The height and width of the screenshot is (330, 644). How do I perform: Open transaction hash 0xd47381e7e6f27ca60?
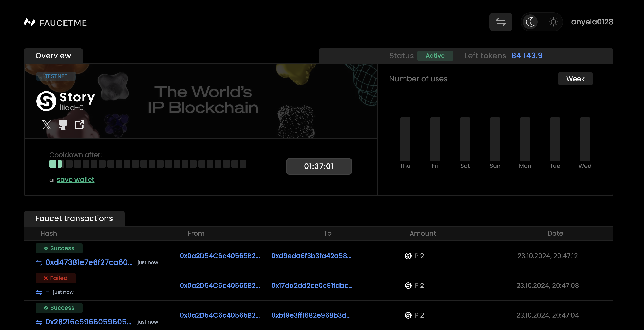[x=89, y=262]
